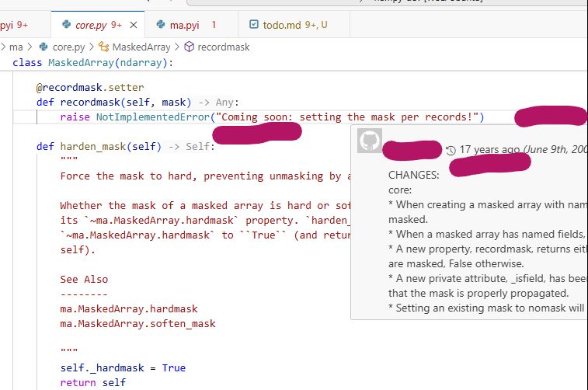This screenshot has width=588, height=390.
Task: Click 'NotImplementedError' in the raise statement
Action: (153, 117)
